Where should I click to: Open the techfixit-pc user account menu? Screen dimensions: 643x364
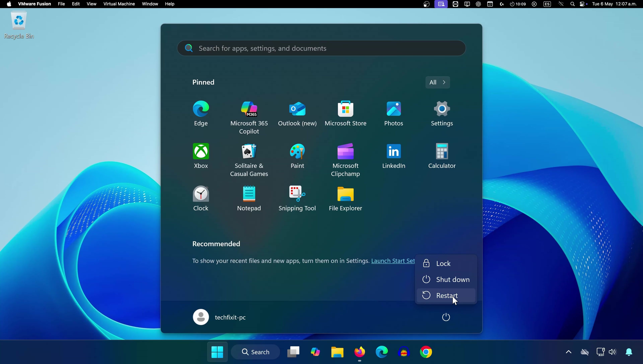pos(219,317)
